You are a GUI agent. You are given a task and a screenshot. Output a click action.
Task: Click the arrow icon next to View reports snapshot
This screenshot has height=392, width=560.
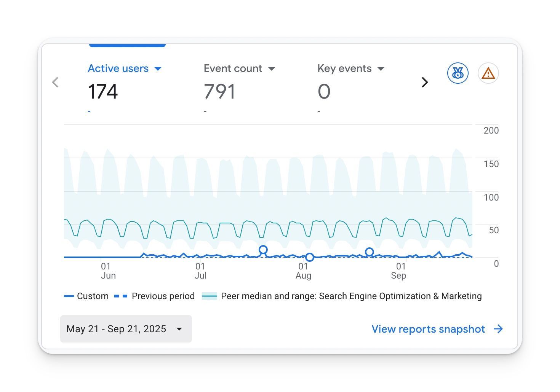click(498, 329)
